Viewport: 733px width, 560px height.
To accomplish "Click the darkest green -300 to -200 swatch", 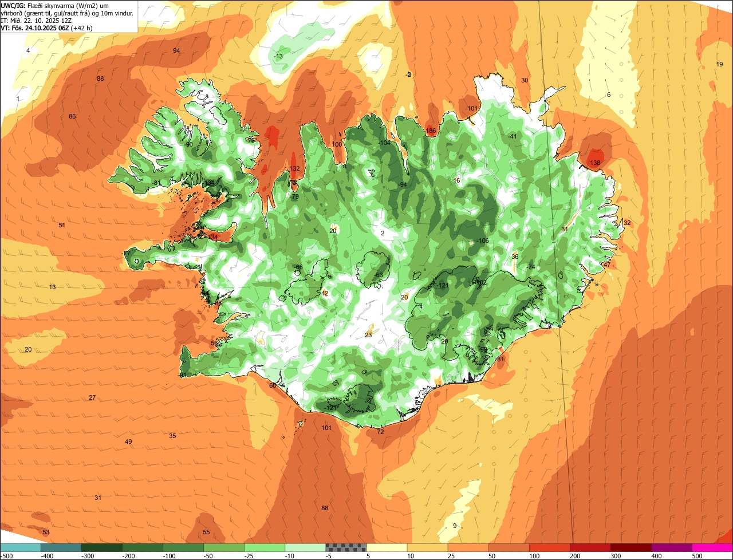I will [102, 547].
